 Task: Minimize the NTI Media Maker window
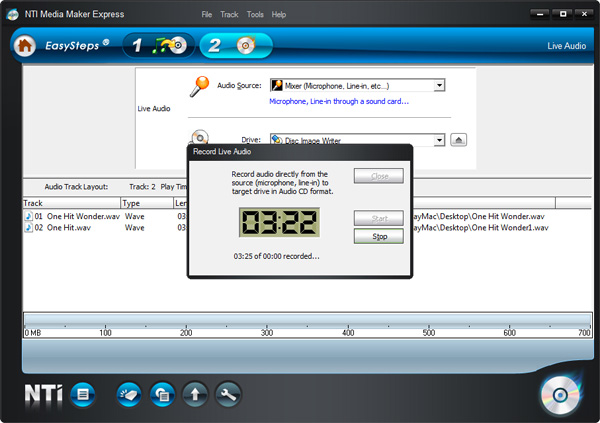tap(540, 14)
